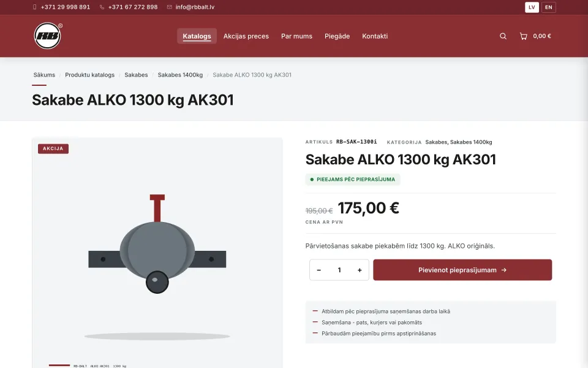Click the article code RB-SAK-1300i
The height and width of the screenshot is (368, 588).
pyautogui.click(x=356, y=142)
